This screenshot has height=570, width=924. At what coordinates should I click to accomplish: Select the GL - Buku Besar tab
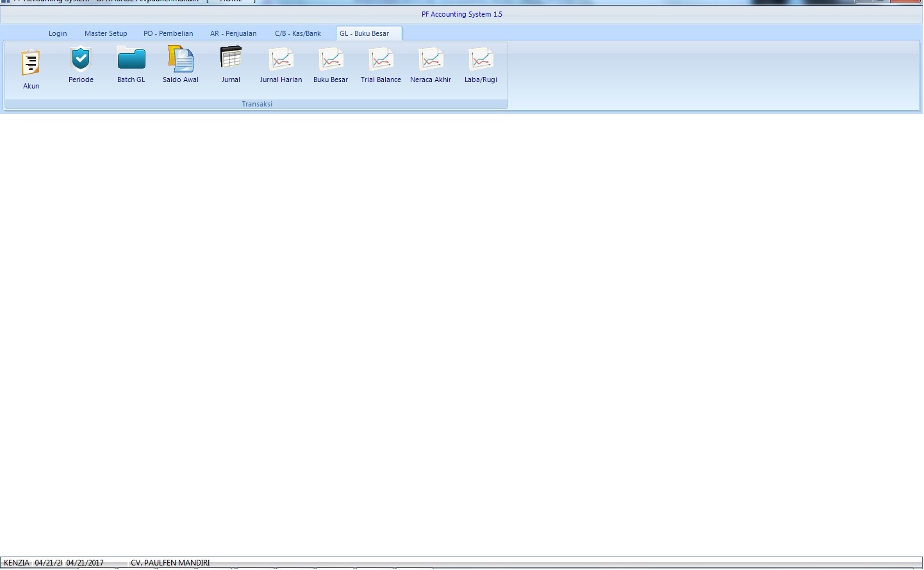pyautogui.click(x=364, y=33)
